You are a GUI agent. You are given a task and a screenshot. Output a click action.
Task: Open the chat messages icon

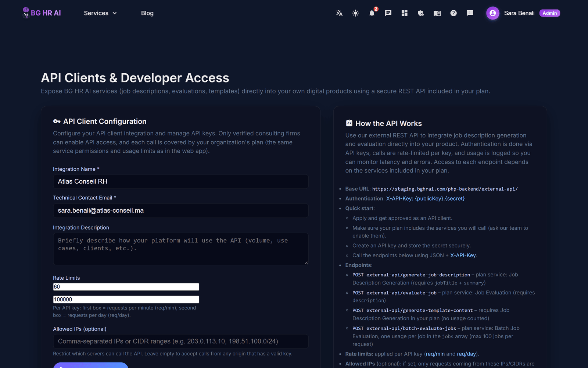(x=388, y=13)
